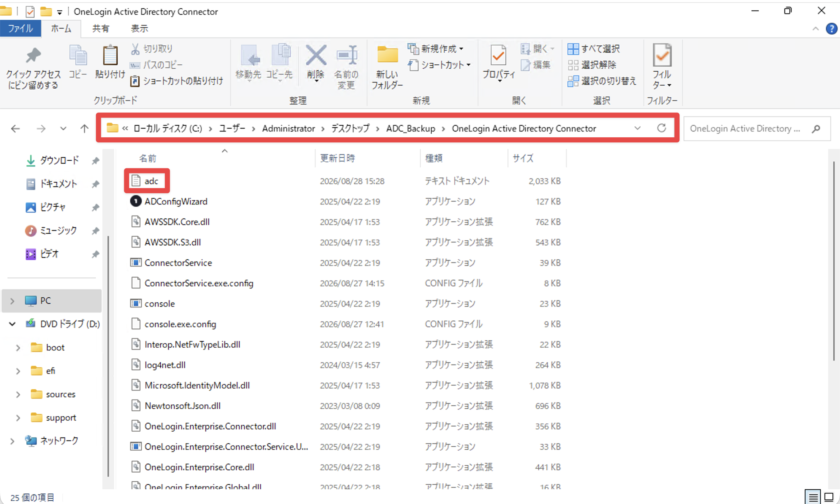Click the navigation pane scrollbar
Viewport: 840px width, 504px height.
click(x=108, y=356)
